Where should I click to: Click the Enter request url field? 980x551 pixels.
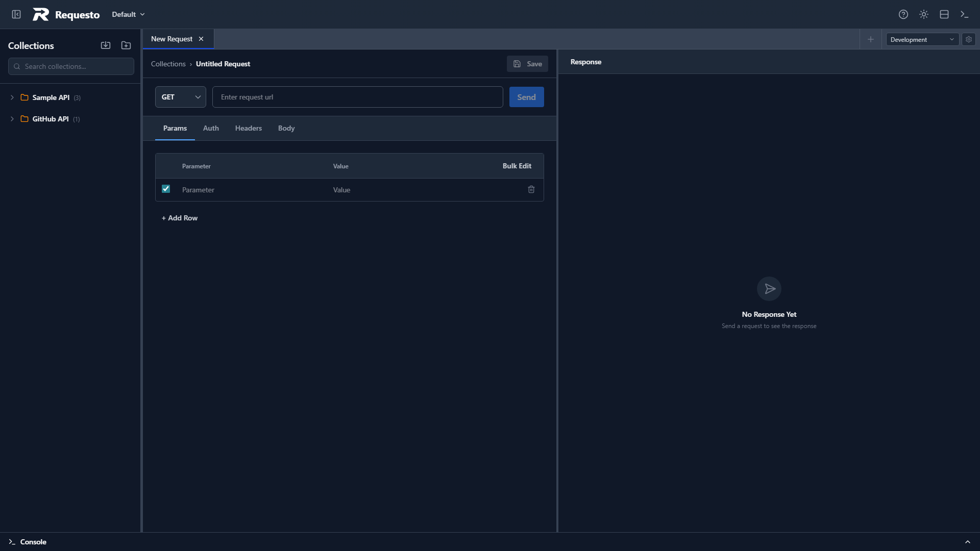point(357,97)
